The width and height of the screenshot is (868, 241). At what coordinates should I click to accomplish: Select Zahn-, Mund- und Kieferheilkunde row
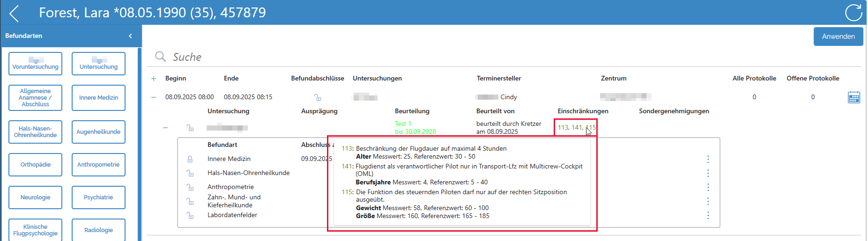[x=234, y=201]
